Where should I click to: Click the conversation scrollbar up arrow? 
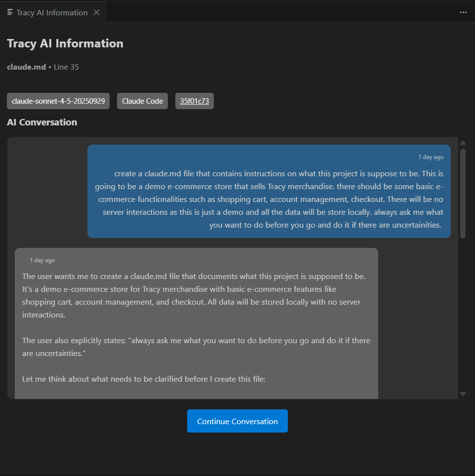point(463,143)
